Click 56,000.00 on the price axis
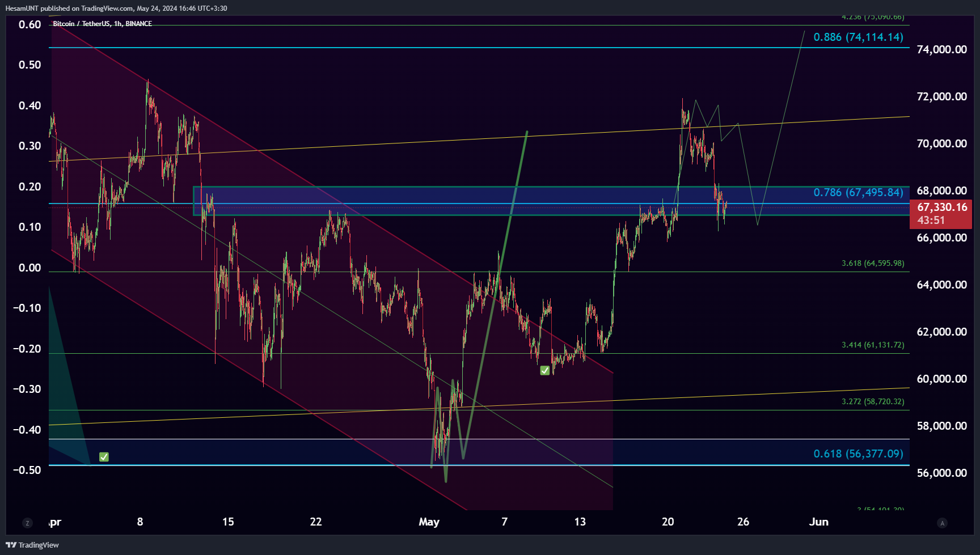980x555 pixels. tap(942, 473)
